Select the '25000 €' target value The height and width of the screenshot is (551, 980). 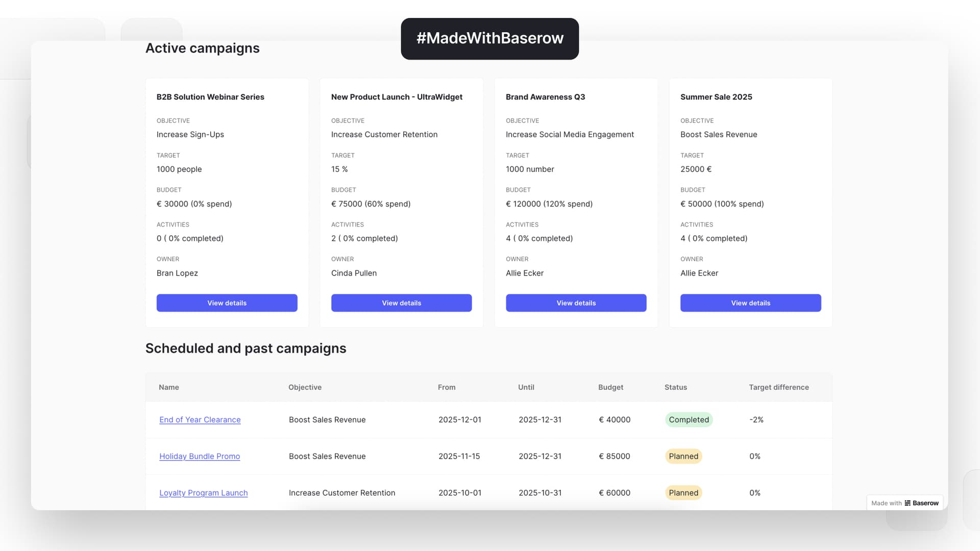(x=696, y=169)
